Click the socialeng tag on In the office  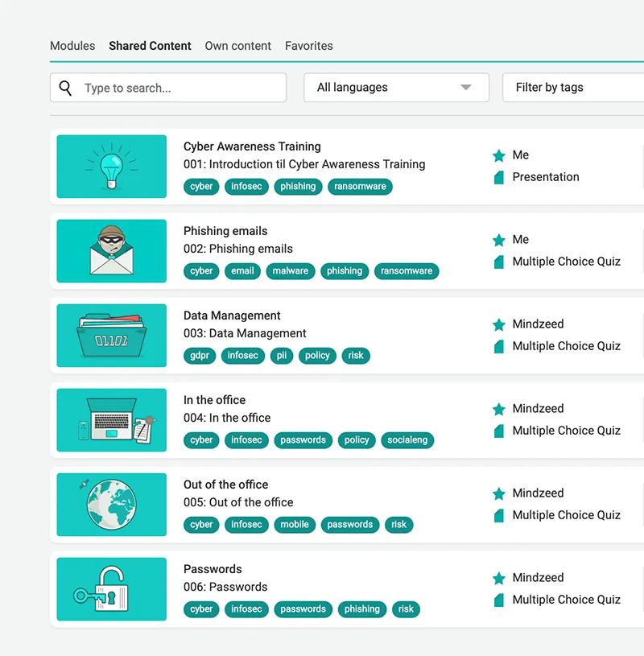click(x=407, y=439)
